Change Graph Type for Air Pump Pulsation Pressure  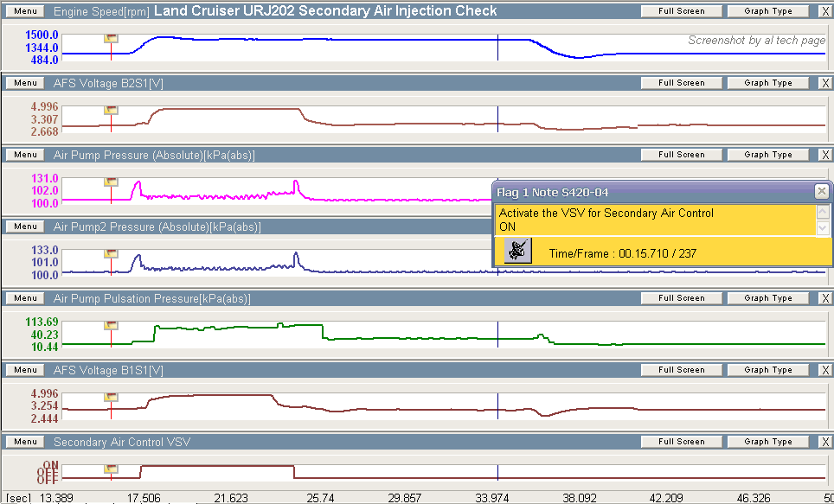768,298
